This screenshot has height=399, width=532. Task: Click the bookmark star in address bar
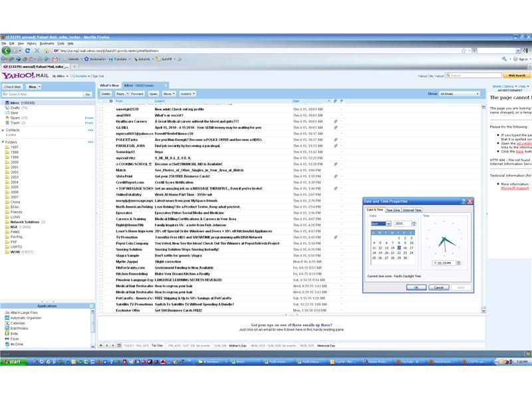click(x=464, y=51)
